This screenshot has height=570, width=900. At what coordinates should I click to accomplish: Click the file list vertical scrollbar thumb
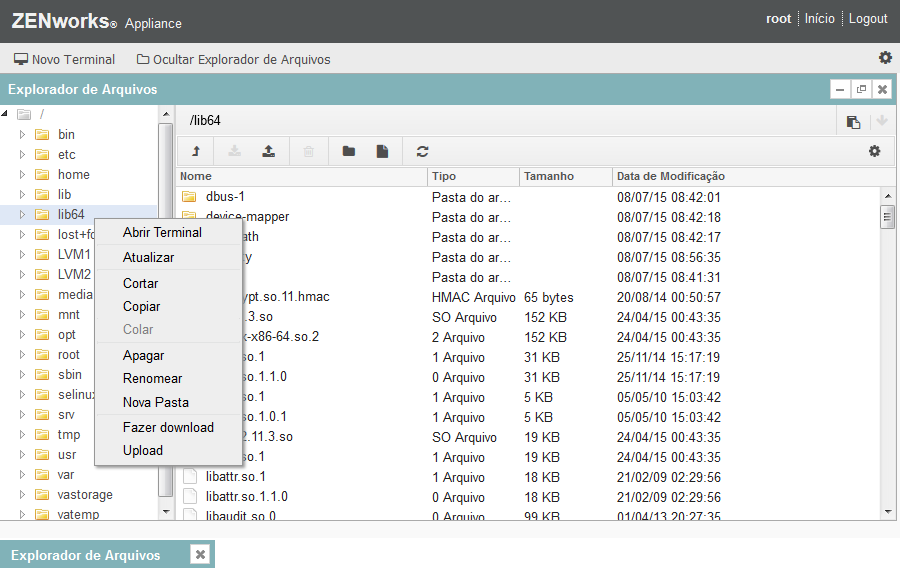tap(887, 218)
